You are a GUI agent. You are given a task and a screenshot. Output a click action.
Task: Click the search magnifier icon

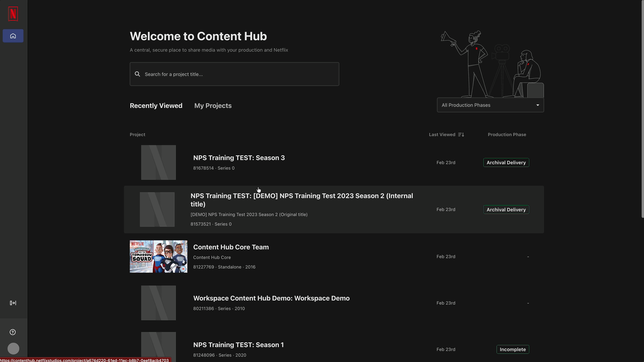tap(138, 74)
